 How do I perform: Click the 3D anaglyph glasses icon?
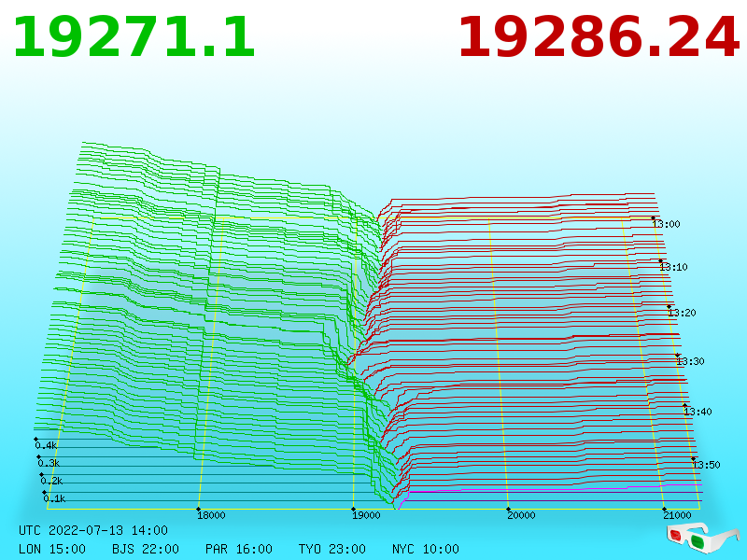coord(702,539)
